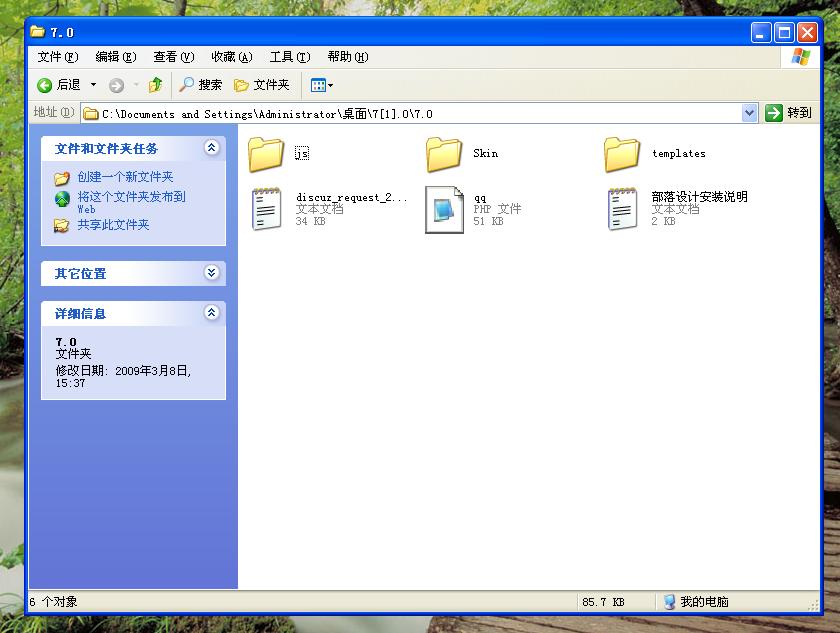
Task: Collapse the 详细信息 panel
Action: point(212,312)
